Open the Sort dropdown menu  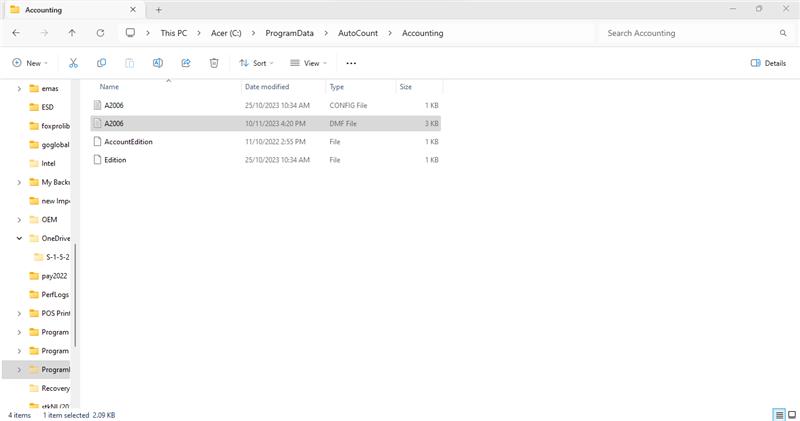[x=256, y=63]
